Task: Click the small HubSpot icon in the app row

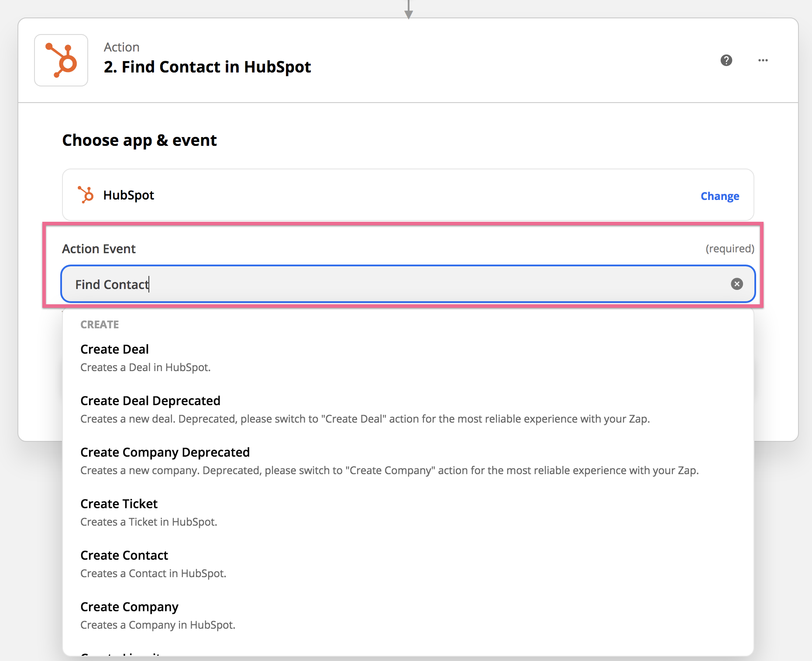Action: (86, 195)
